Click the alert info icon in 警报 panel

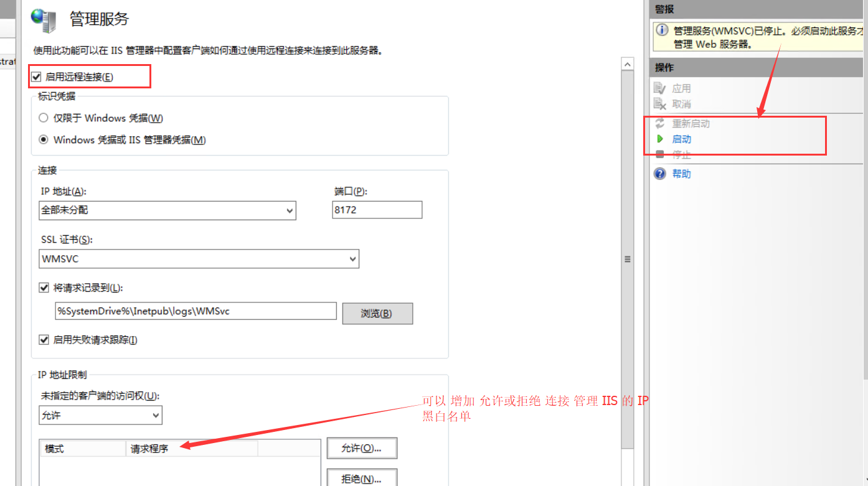pyautogui.click(x=662, y=30)
